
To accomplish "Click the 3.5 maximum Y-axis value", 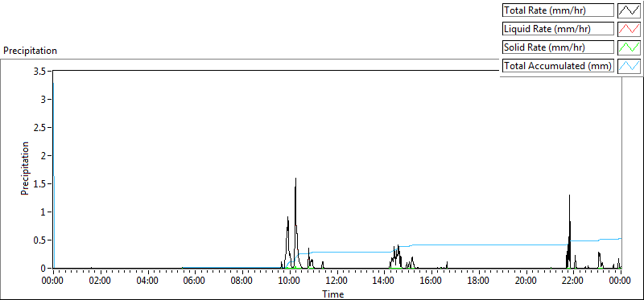I will [43, 71].
